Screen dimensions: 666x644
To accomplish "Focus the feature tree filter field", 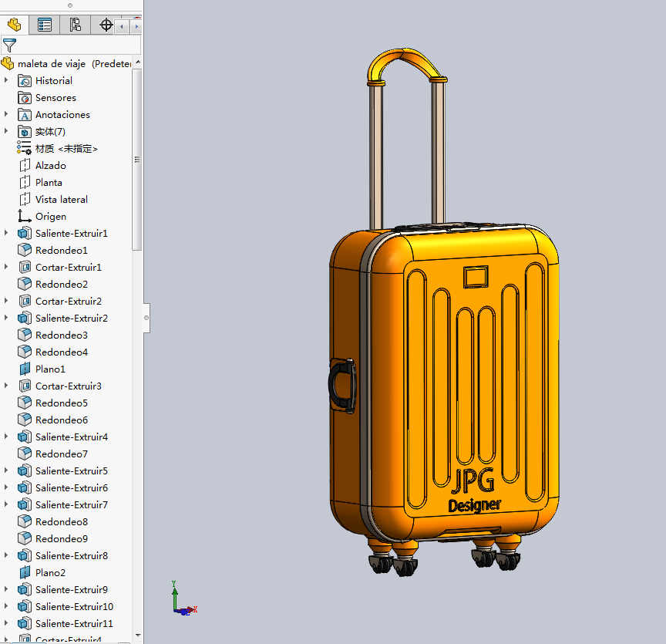I will (x=71, y=45).
